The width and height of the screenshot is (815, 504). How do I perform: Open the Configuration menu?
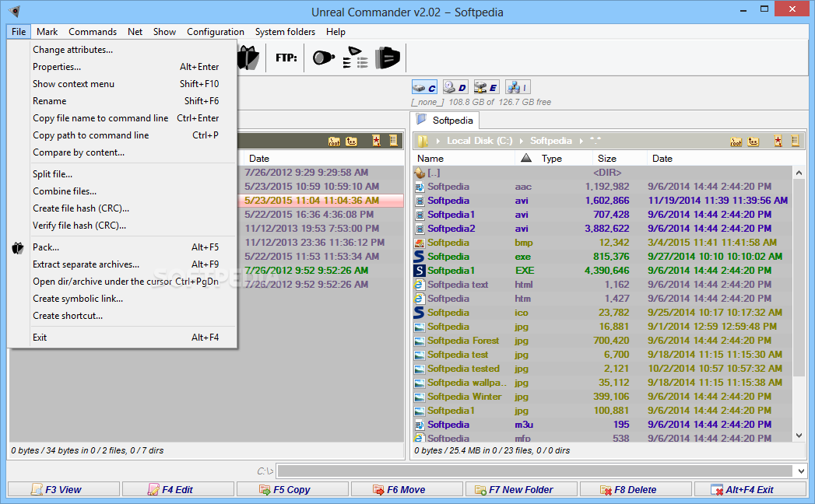click(215, 32)
